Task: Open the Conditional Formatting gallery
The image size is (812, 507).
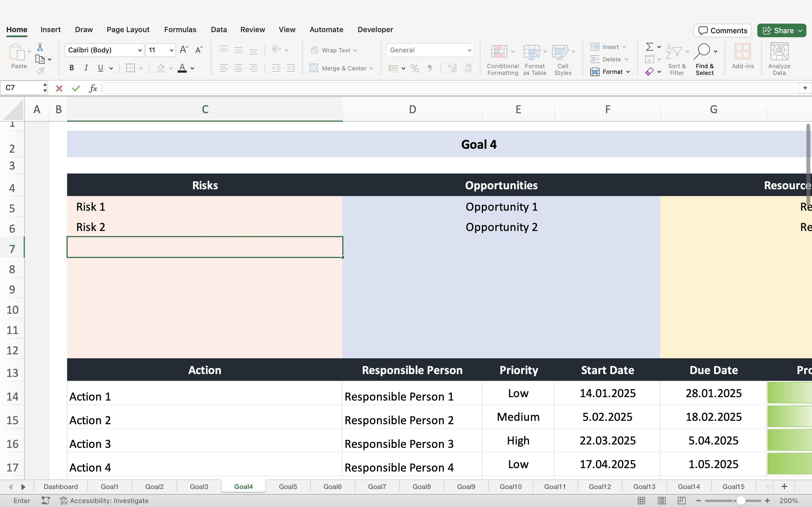Action: tap(501, 60)
